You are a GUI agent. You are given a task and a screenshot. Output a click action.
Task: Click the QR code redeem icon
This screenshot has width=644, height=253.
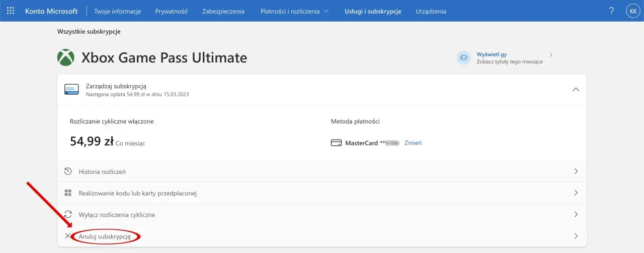pyautogui.click(x=68, y=193)
